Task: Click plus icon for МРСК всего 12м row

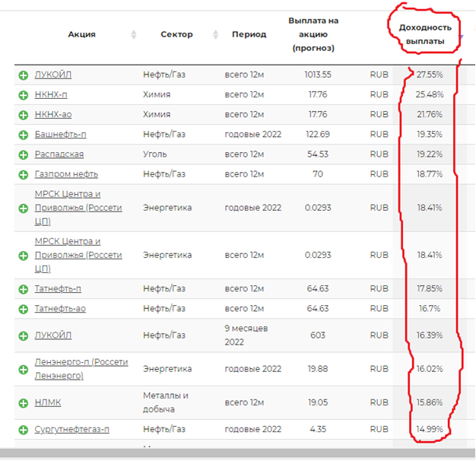Action: 24,256
